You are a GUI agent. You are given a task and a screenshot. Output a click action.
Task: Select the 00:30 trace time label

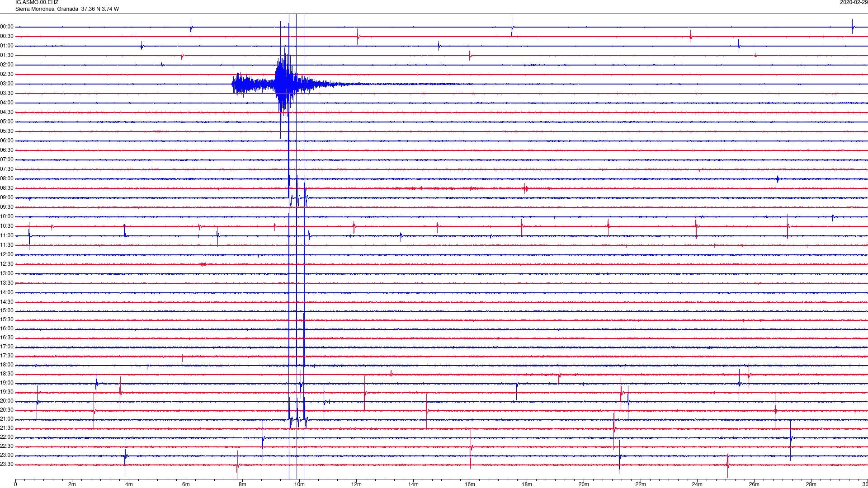click(7, 37)
